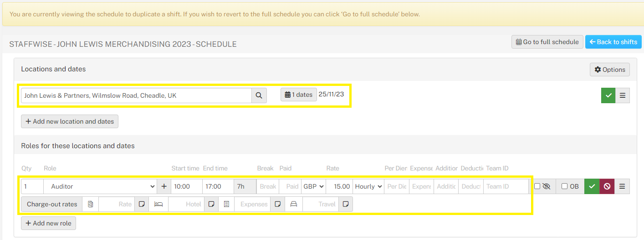Screen dimensions: 644x240
Task: Click the Deduction input field
Action: tap(471, 186)
